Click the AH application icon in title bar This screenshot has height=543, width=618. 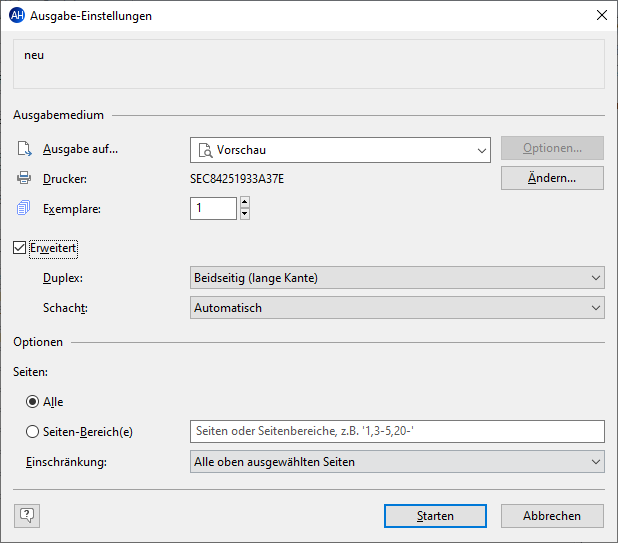16,16
